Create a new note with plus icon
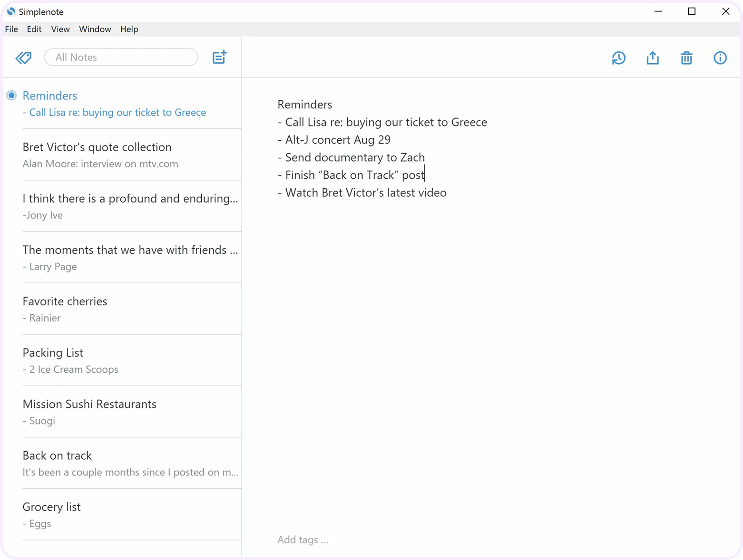743x560 pixels. [219, 58]
